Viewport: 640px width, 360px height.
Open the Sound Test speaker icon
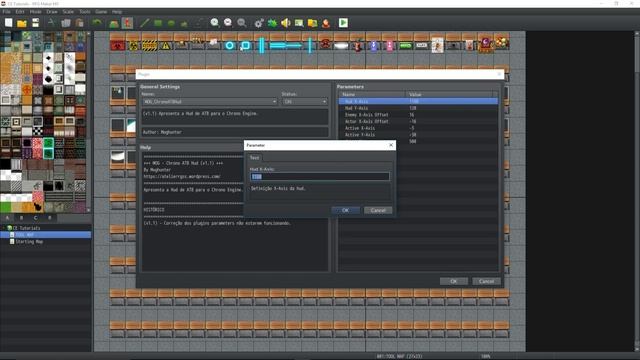point(286,23)
